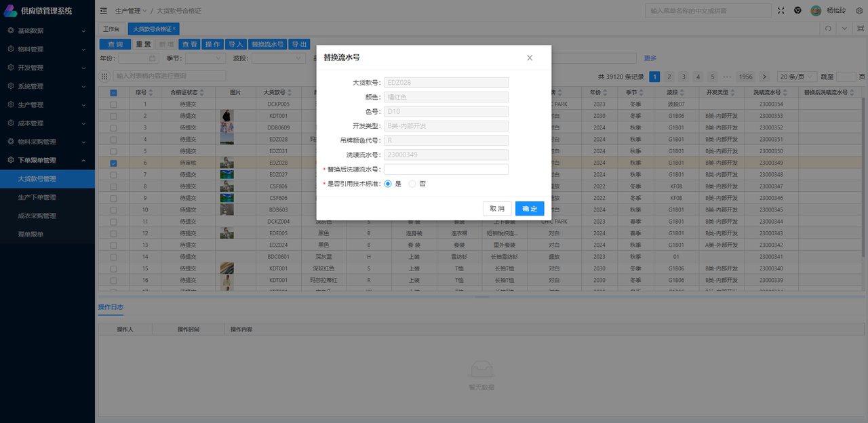Click the refresh tab icon

[x=828, y=28]
